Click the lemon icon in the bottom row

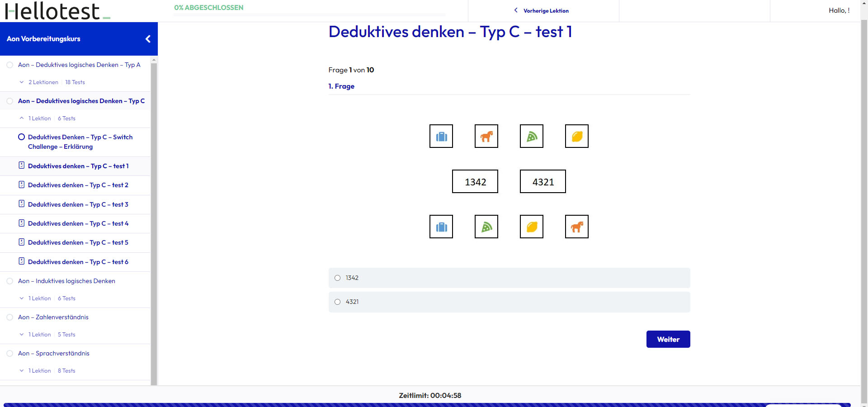click(532, 227)
